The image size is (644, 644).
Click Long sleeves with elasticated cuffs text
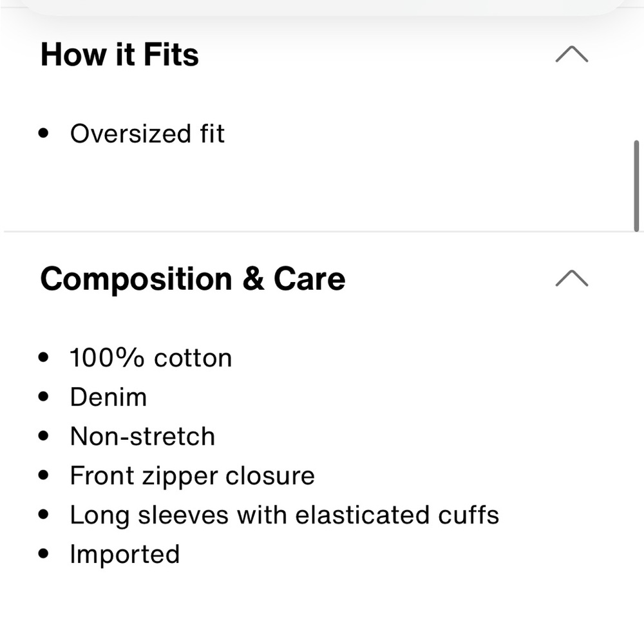point(284,515)
